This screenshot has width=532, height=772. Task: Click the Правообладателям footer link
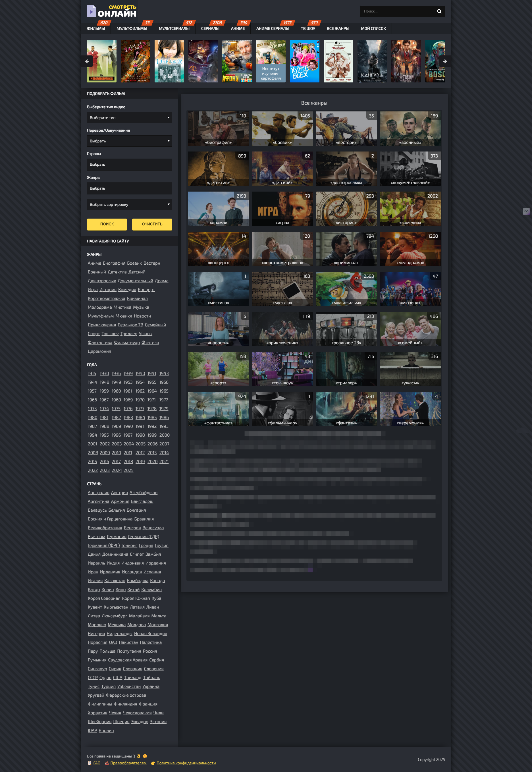(x=128, y=763)
